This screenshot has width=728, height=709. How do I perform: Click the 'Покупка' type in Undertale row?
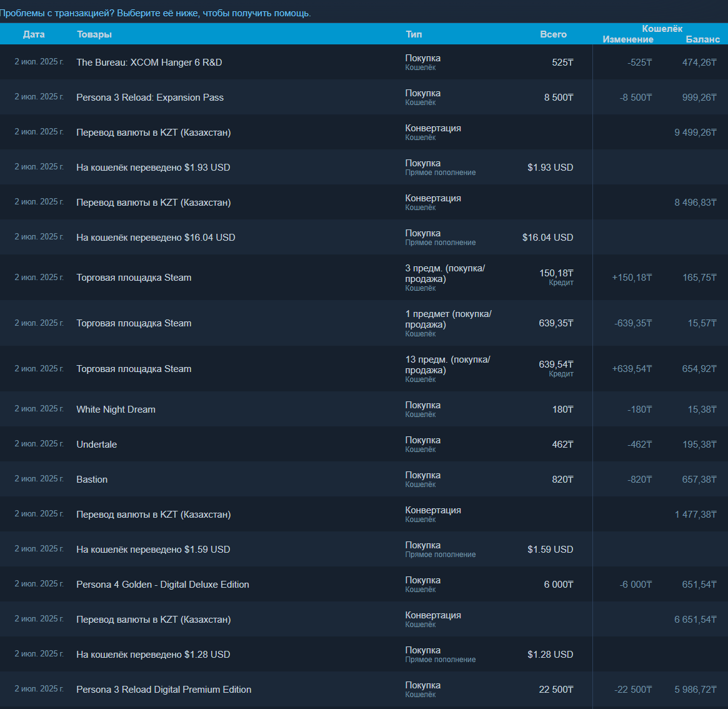click(x=423, y=440)
